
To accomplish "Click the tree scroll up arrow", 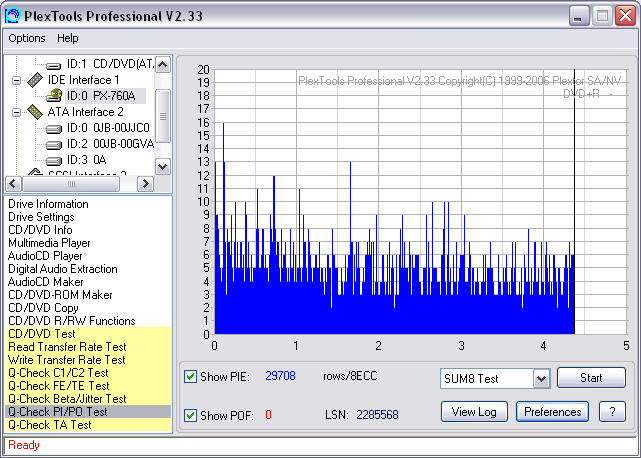I will [163, 65].
